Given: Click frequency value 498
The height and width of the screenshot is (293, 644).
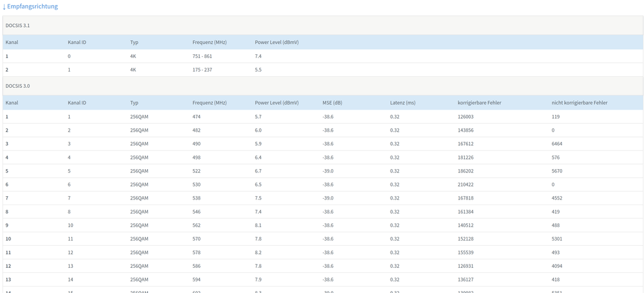Looking at the screenshot, I should pos(197,157).
